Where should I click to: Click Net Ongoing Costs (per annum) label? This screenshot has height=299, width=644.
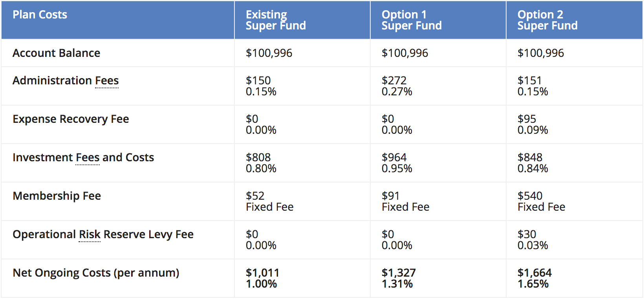pos(96,273)
